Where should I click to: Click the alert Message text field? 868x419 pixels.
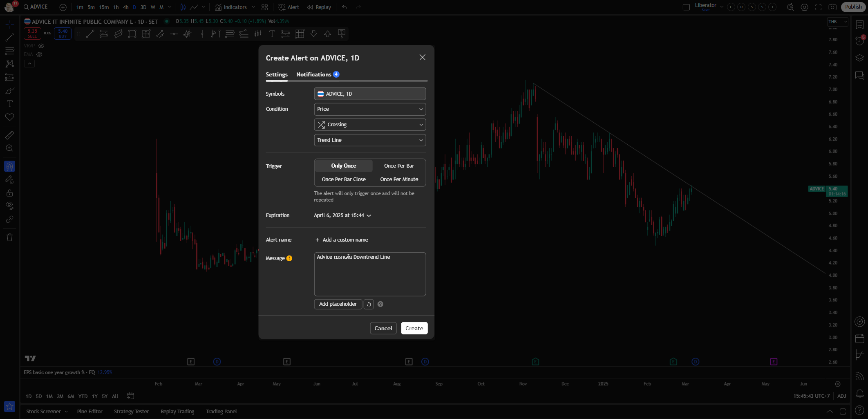point(370,274)
